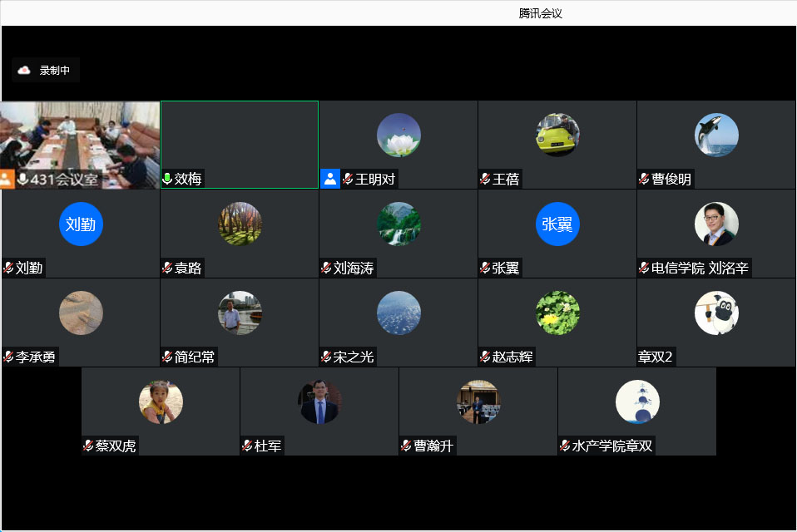The height and width of the screenshot is (532, 797).
Task: Click muted microphone icon next to 王蓓
Action: click(x=485, y=179)
